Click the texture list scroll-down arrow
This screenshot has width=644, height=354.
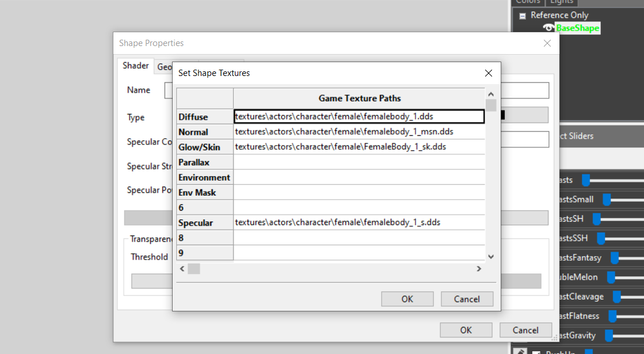(491, 257)
